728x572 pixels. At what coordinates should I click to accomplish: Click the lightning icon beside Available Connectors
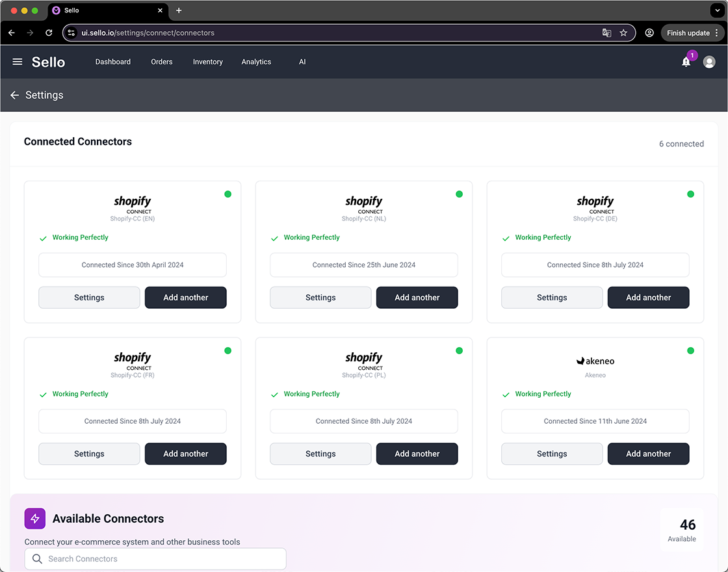[34, 518]
